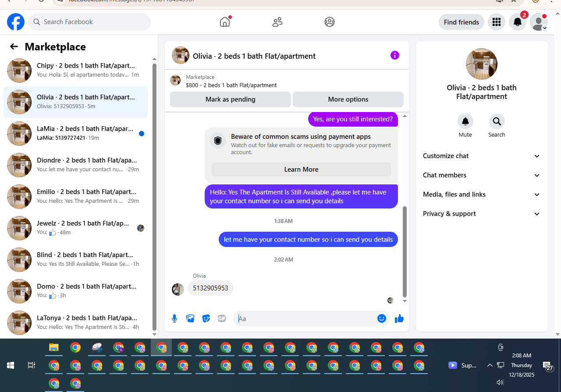Open the Facebook menu grid icon
Screen dimensions: 561x392
point(497,22)
